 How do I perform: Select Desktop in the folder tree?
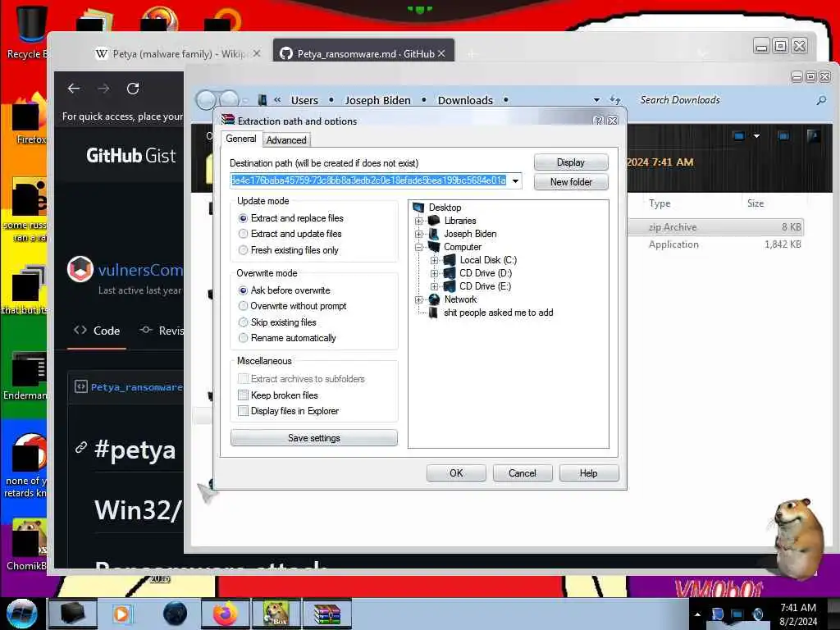[x=445, y=208]
